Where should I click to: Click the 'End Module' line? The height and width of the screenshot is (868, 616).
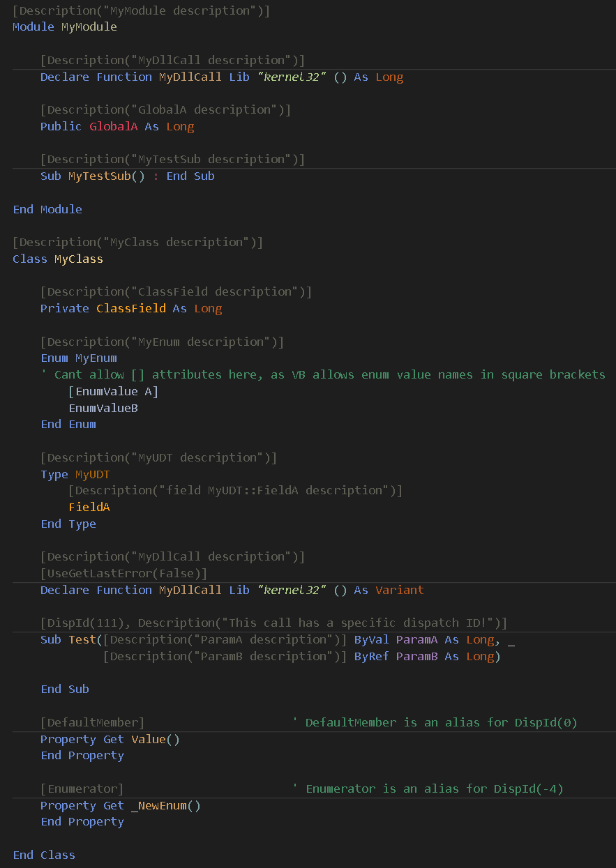click(x=47, y=209)
